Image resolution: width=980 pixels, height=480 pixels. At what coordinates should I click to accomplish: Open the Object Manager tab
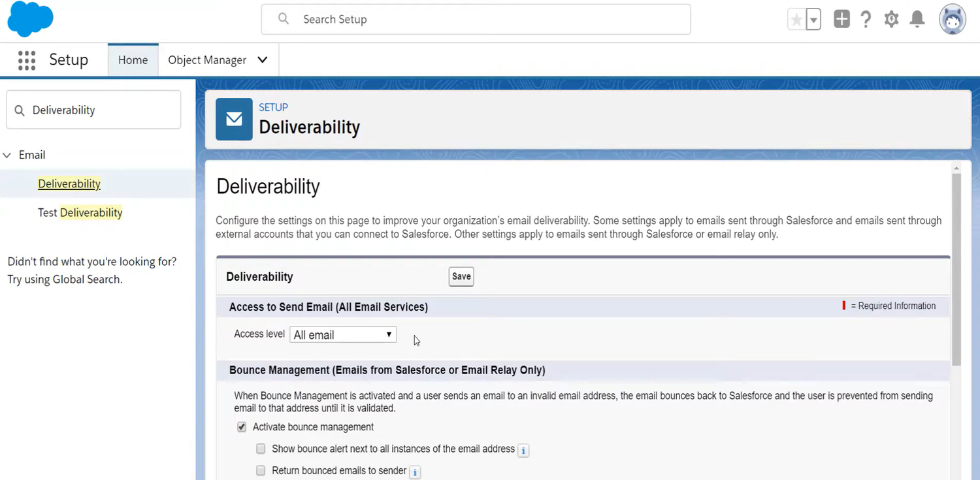coord(206,59)
